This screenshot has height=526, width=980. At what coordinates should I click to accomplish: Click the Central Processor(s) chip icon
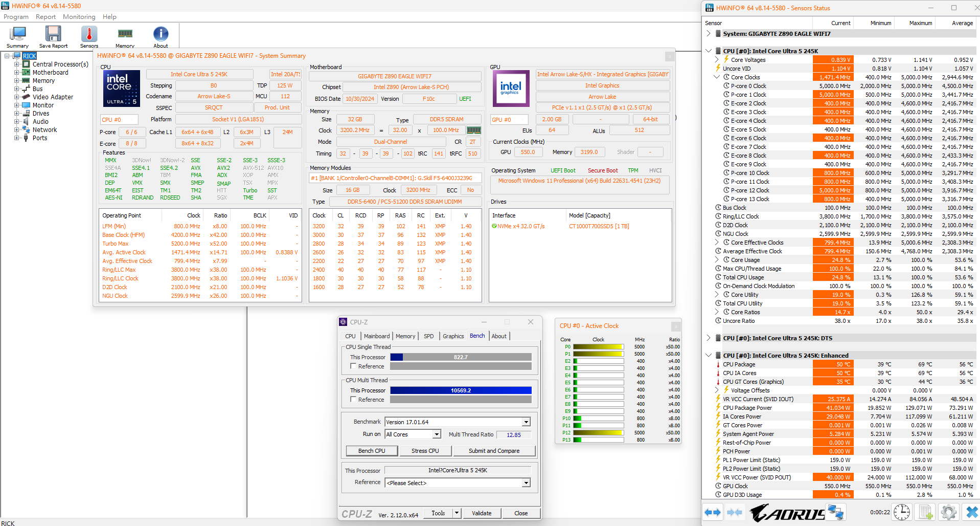(x=26, y=64)
